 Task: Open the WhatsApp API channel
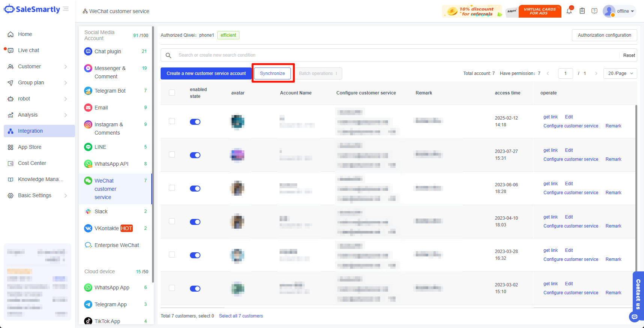point(111,164)
